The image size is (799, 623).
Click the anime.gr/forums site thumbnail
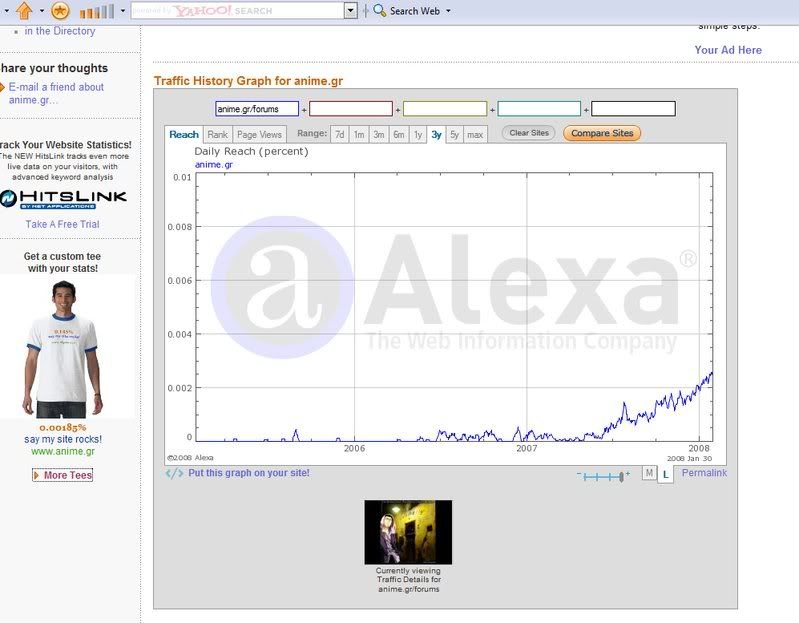(x=408, y=532)
